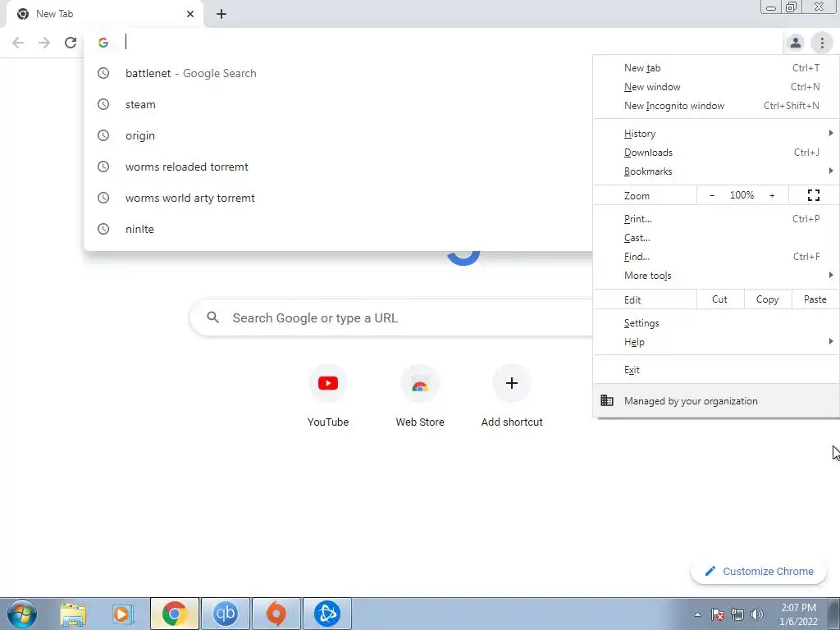This screenshot has height=630, width=840.
Task: Reload the page with refresh icon
Action: coord(71,43)
